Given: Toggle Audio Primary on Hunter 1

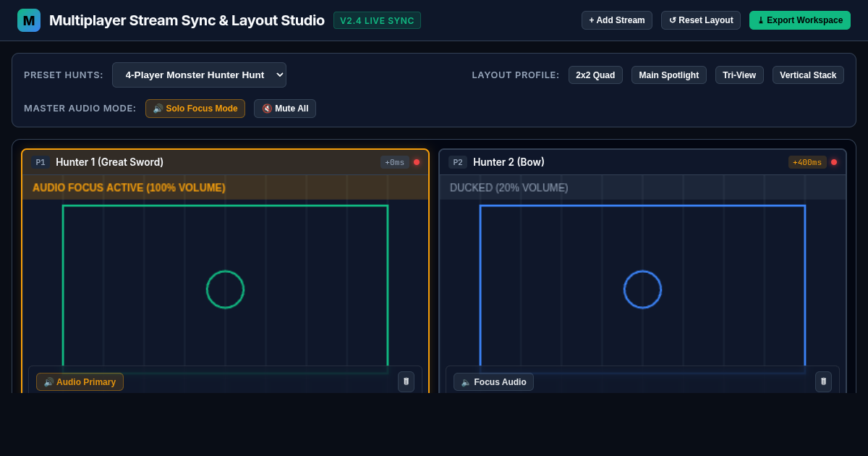Looking at the screenshot, I should 80,382.
